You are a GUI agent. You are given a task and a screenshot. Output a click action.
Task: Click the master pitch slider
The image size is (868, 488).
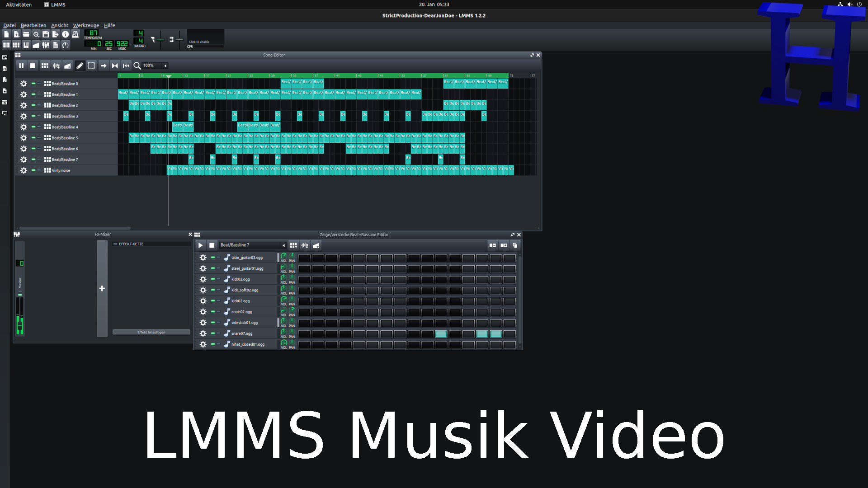pyautogui.click(x=179, y=39)
